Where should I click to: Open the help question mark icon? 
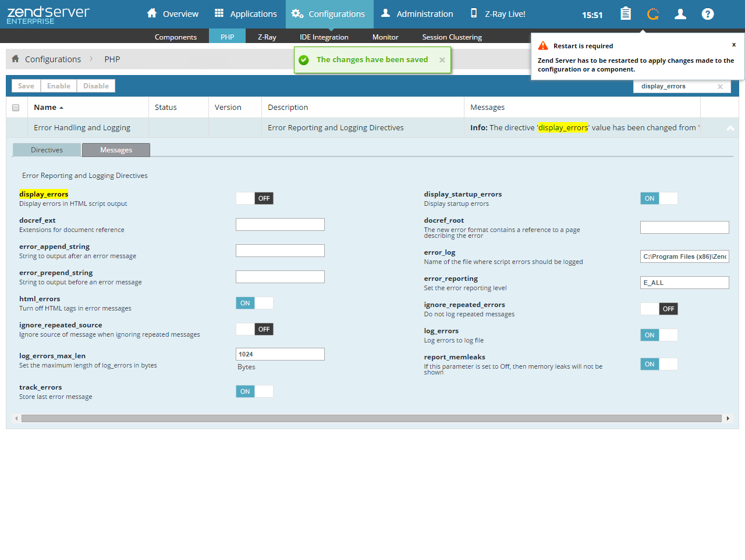[708, 14]
